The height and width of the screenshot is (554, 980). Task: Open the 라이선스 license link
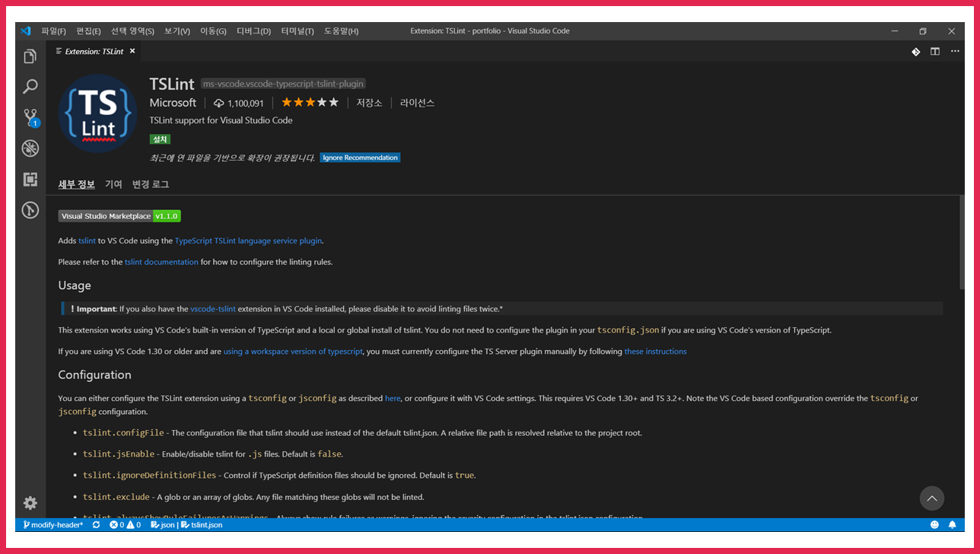pyautogui.click(x=418, y=103)
